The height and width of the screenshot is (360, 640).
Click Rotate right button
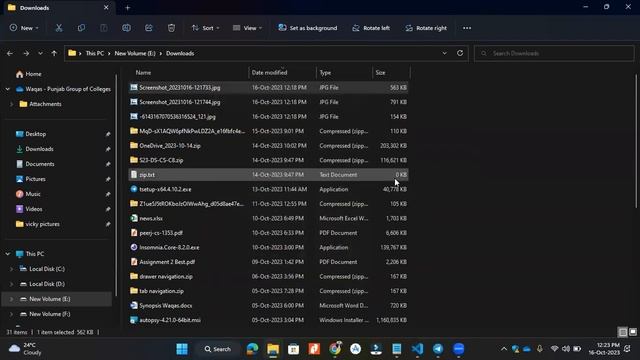(x=426, y=28)
